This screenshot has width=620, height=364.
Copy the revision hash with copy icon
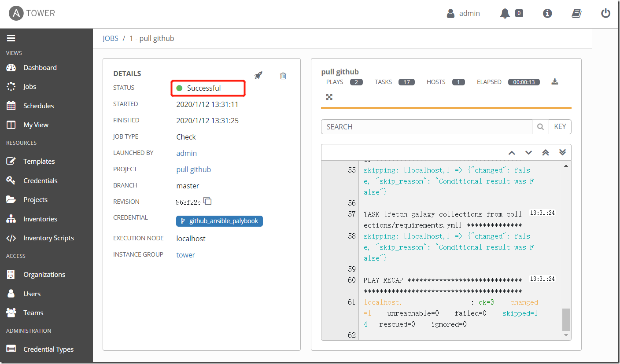pos(207,201)
